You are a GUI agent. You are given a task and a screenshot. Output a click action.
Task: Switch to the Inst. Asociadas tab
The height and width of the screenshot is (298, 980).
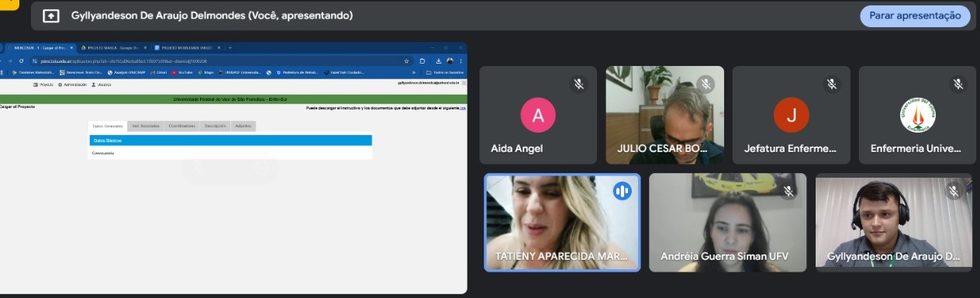click(146, 126)
